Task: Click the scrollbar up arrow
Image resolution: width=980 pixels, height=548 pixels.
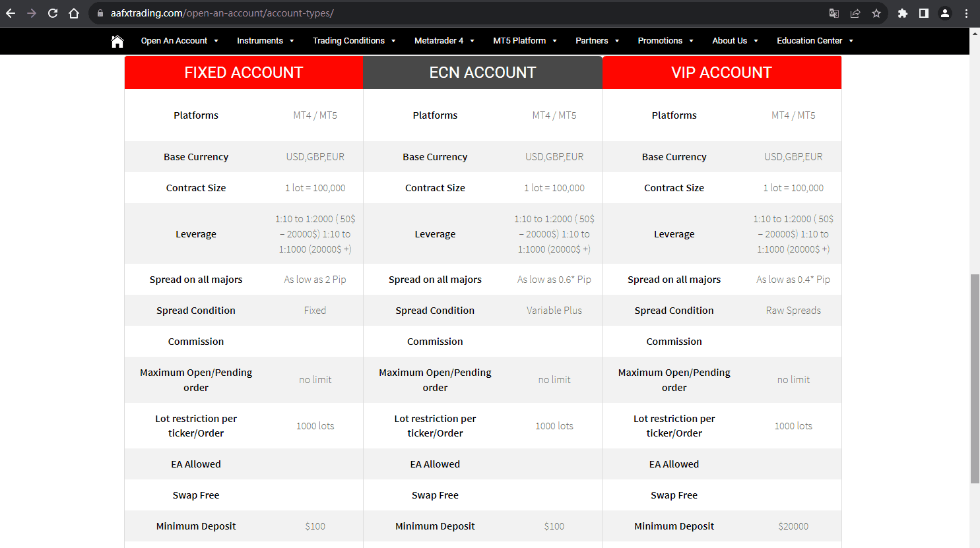Action: click(x=975, y=33)
